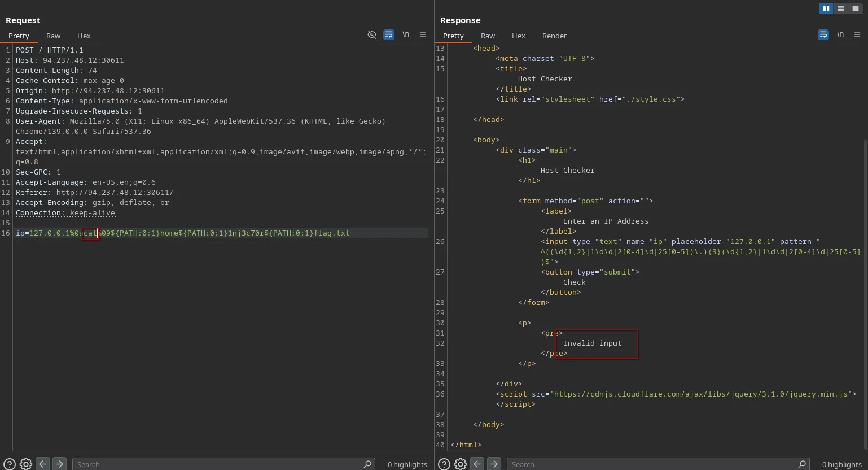Image resolution: width=868 pixels, height=470 pixels.
Task: Click the 'Response' panel heading
Action: coord(461,20)
